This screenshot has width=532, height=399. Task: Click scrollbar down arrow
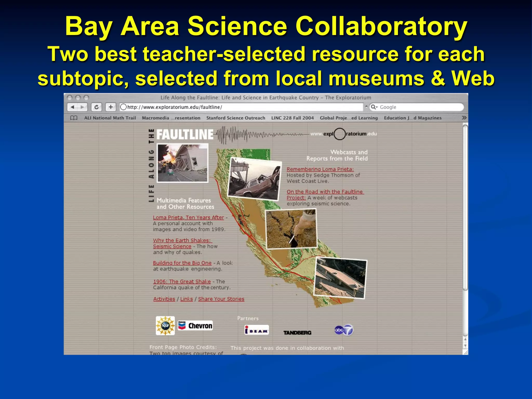point(465,346)
